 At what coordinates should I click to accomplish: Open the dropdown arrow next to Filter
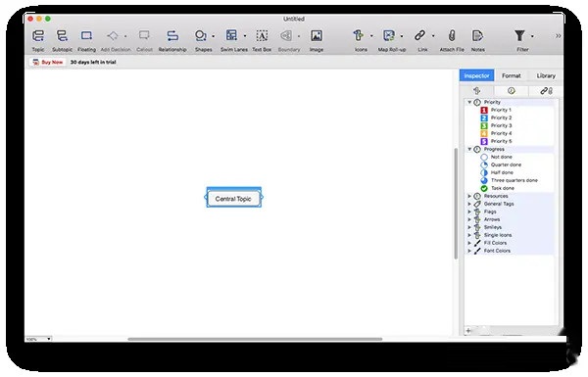(x=532, y=37)
